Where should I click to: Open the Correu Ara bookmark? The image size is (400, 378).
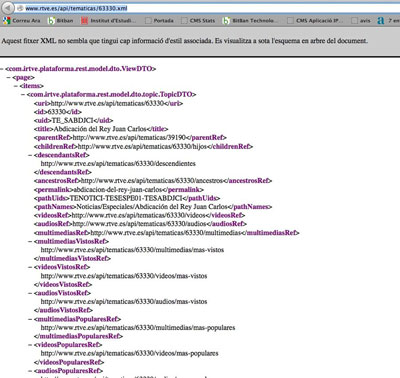pyautogui.click(x=21, y=21)
